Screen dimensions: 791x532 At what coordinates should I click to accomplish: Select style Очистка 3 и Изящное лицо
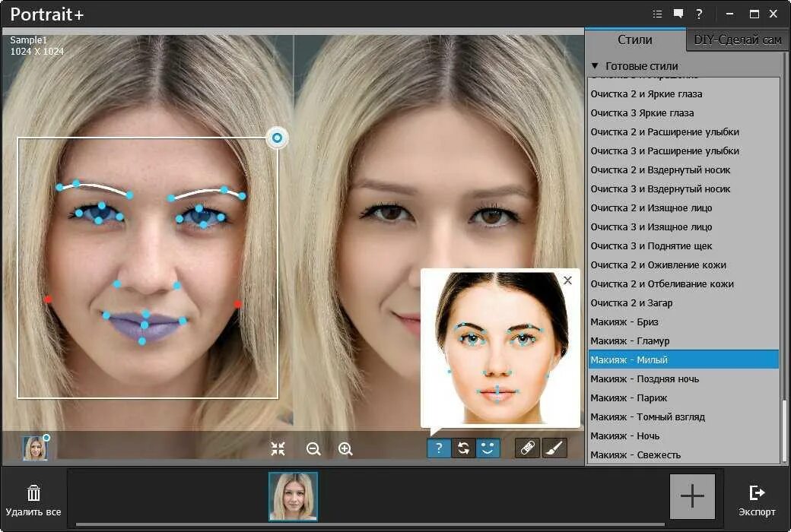(x=684, y=227)
